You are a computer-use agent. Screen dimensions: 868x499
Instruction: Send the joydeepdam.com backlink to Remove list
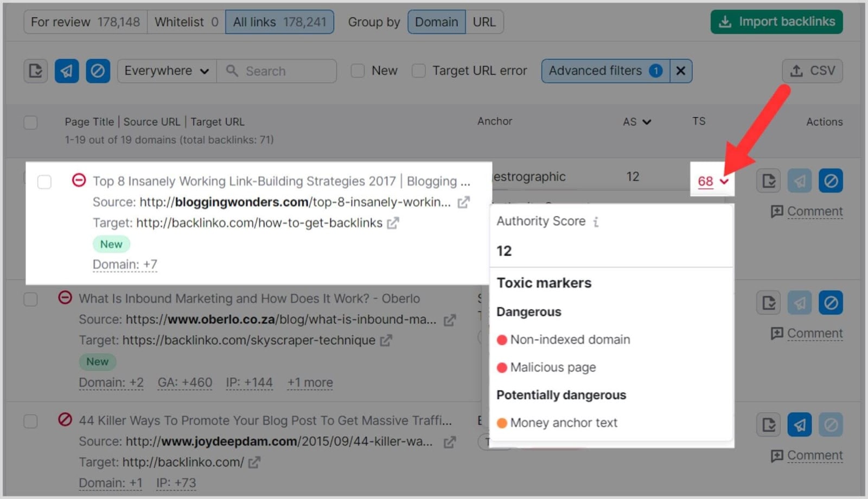800,425
